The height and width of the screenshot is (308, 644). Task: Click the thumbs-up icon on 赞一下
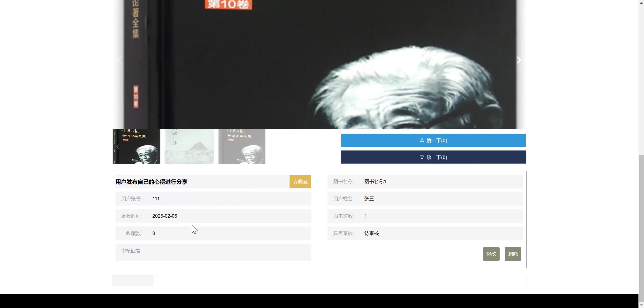coord(422,140)
